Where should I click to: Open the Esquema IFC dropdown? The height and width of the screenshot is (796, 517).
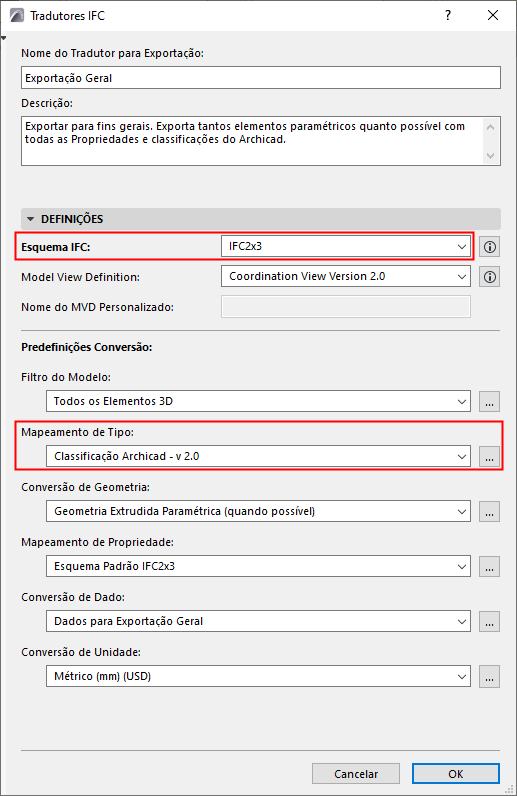(346, 247)
